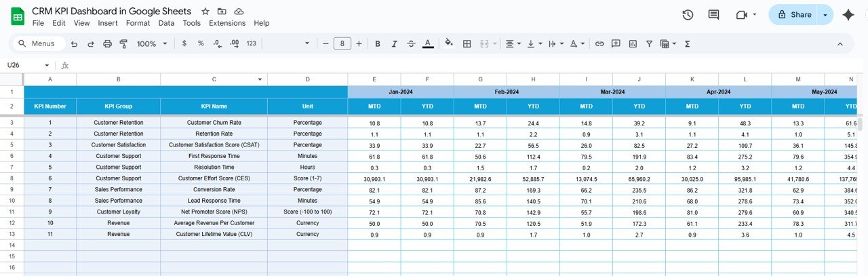
Task: Open the Tools menu
Action: (x=192, y=23)
